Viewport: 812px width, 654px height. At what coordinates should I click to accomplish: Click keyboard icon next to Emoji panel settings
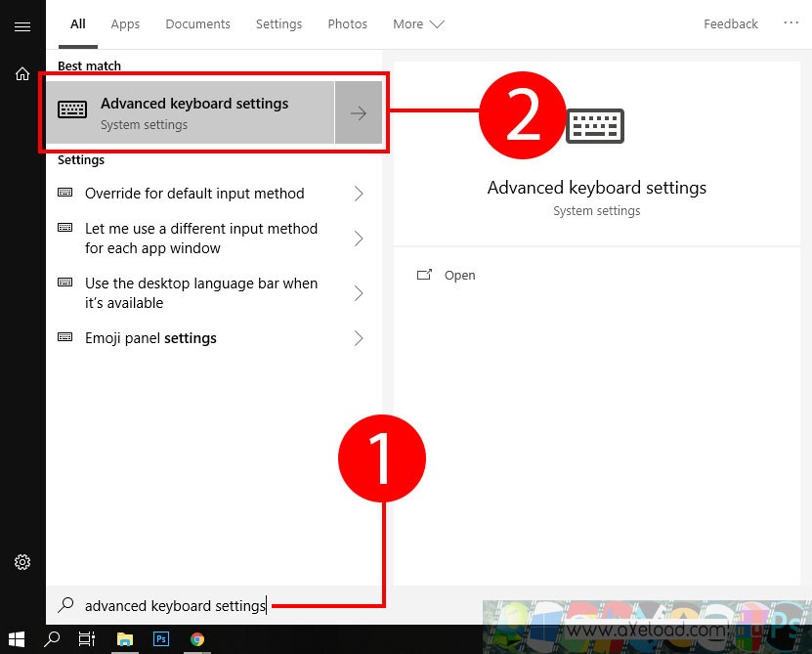pos(65,337)
